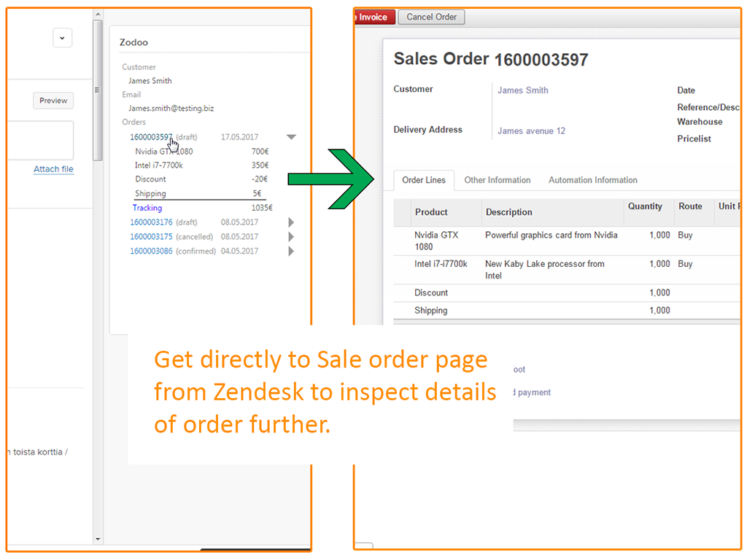The height and width of the screenshot is (560, 747).
Task: Expand order 1600003086 confirmed arrow
Action: coord(292,252)
